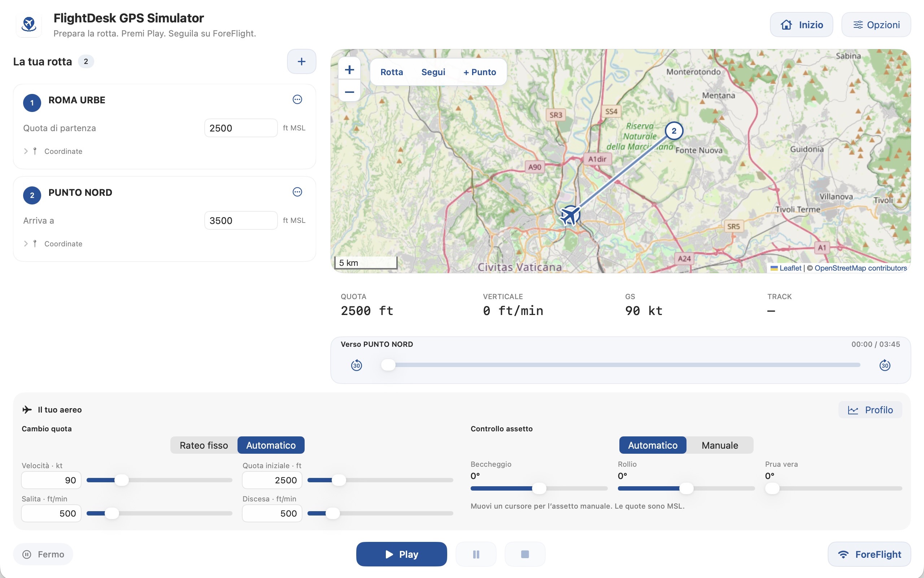Open OpenStreetMap contributors link
This screenshot has height=578, width=924.
coord(860,268)
